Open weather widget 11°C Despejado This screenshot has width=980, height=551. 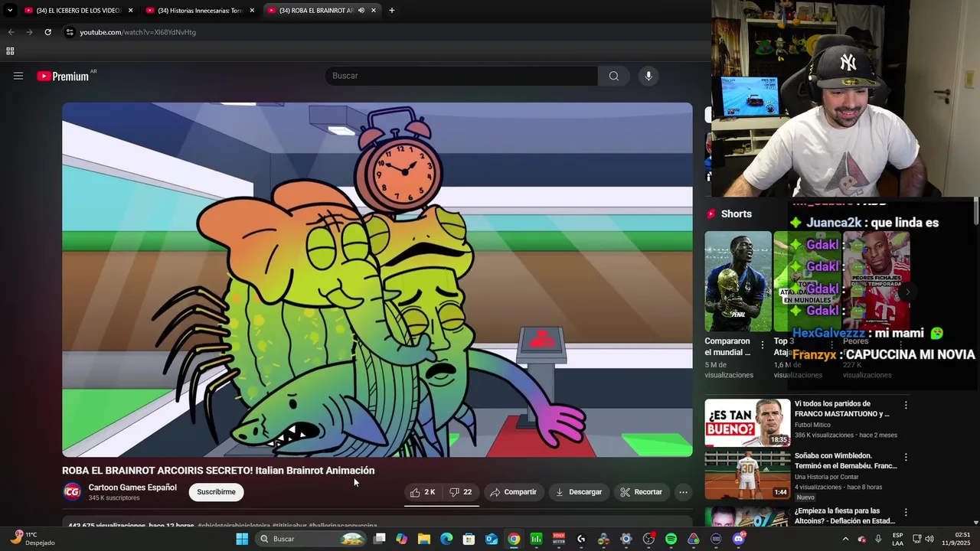point(32,539)
